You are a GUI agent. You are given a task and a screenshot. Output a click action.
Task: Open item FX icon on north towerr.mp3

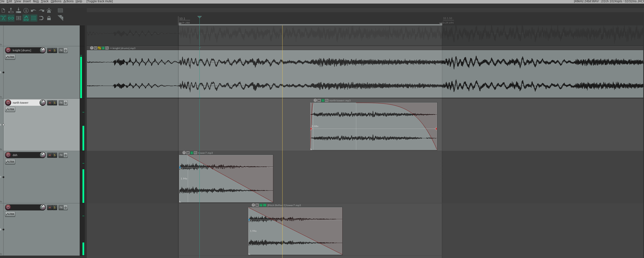327,100
